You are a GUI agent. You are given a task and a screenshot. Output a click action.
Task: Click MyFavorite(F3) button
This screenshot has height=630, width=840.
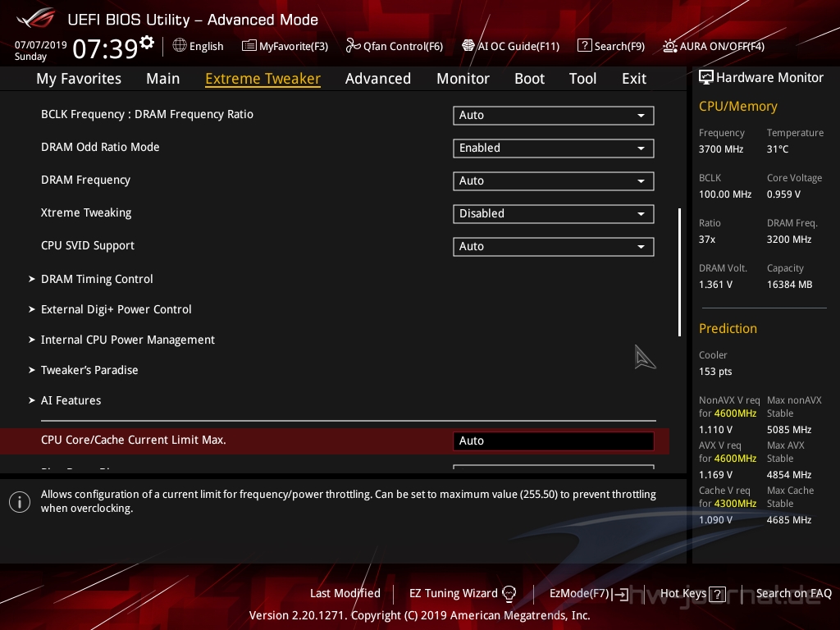pyautogui.click(x=285, y=46)
